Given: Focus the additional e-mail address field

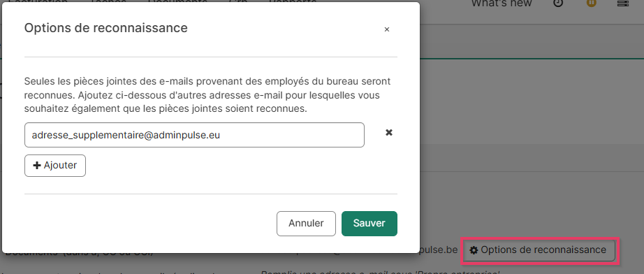Looking at the screenshot, I should tap(194, 135).
